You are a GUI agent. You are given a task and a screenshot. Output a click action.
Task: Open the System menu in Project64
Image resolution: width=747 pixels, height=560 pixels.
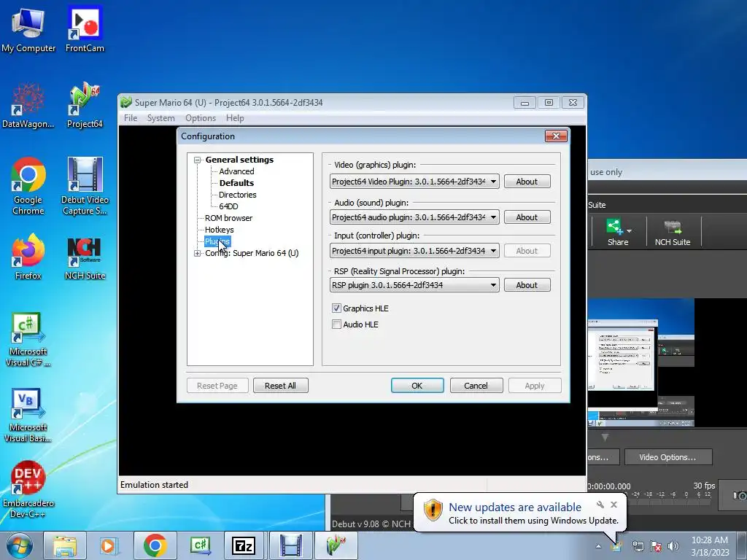tap(160, 118)
